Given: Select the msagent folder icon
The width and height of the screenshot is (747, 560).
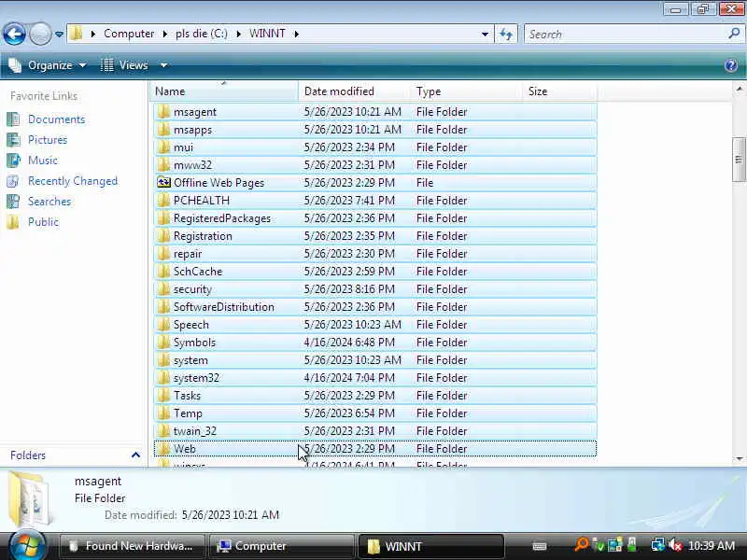Looking at the screenshot, I should [163, 112].
